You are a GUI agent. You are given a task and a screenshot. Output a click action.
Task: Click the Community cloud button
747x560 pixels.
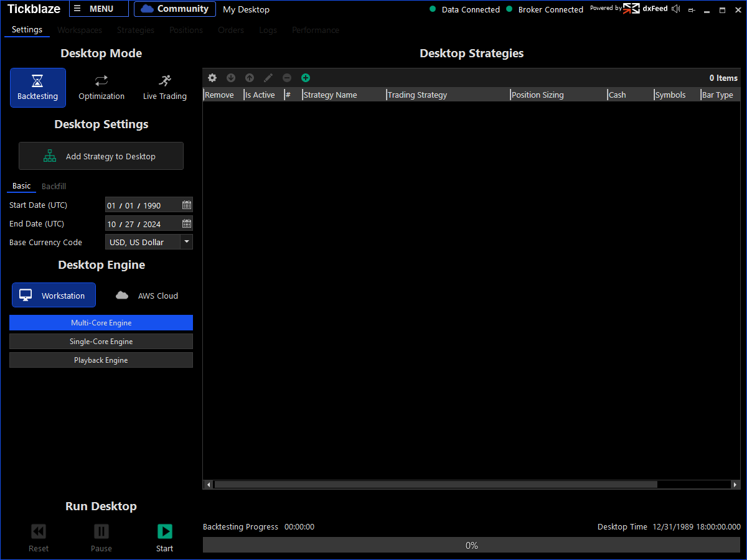[175, 9]
